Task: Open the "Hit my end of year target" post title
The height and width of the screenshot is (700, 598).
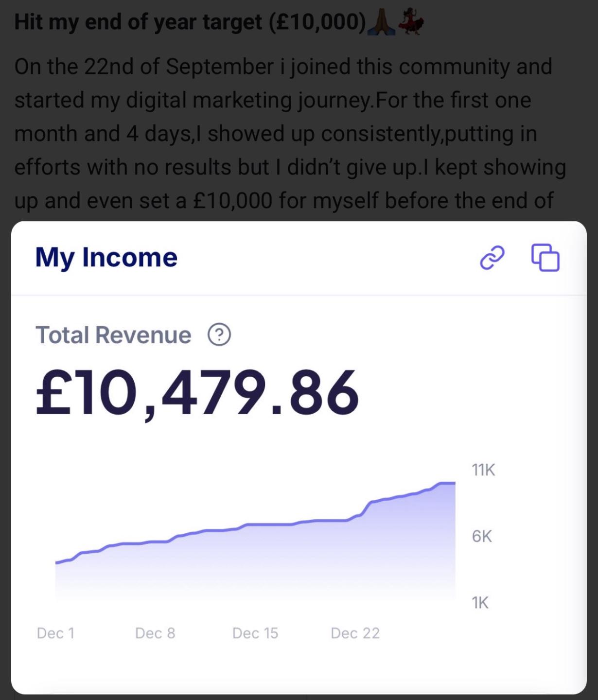Action: click(x=190, y=22)
